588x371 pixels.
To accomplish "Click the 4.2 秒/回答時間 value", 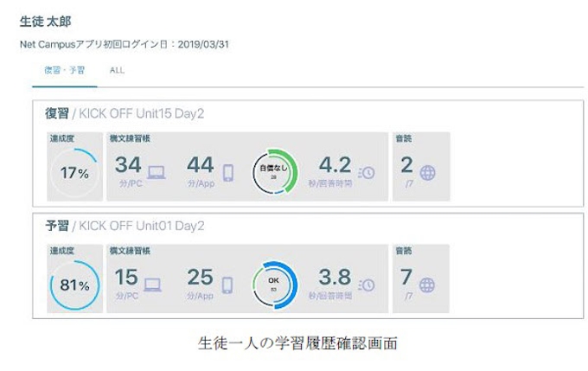I will pos(335,167).
